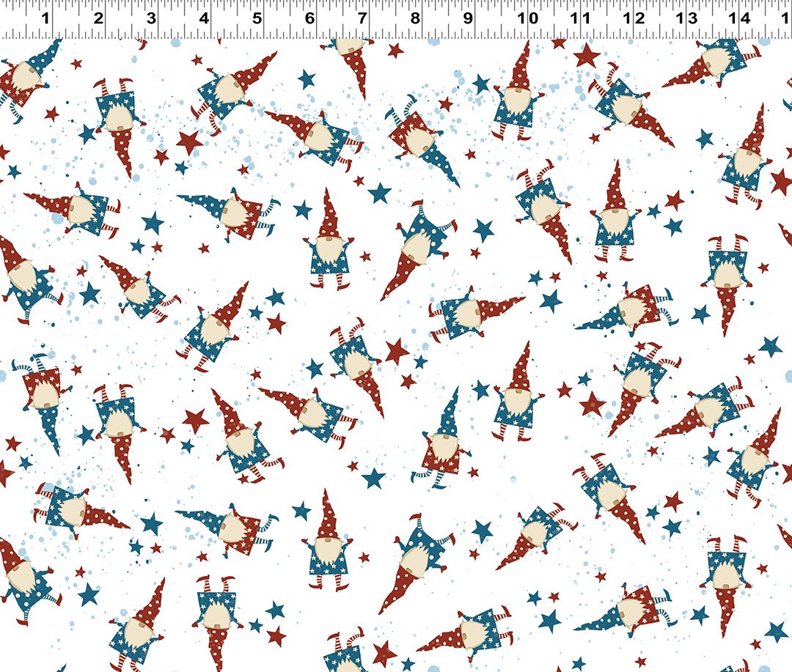
Task: Click the ruler mark labeled 1
Action: click(45, 18)
